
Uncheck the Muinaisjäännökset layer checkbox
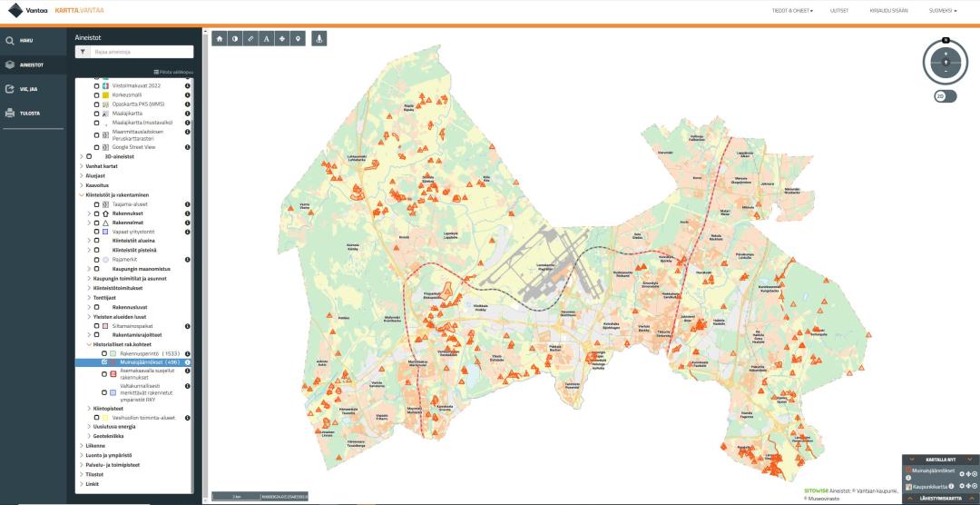tap(104, 362)
